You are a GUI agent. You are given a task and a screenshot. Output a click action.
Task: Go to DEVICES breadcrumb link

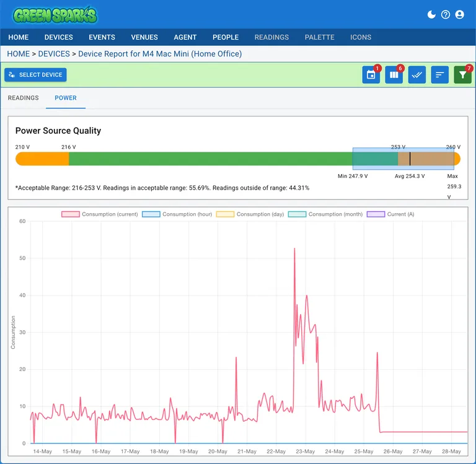tap(53, 54)
